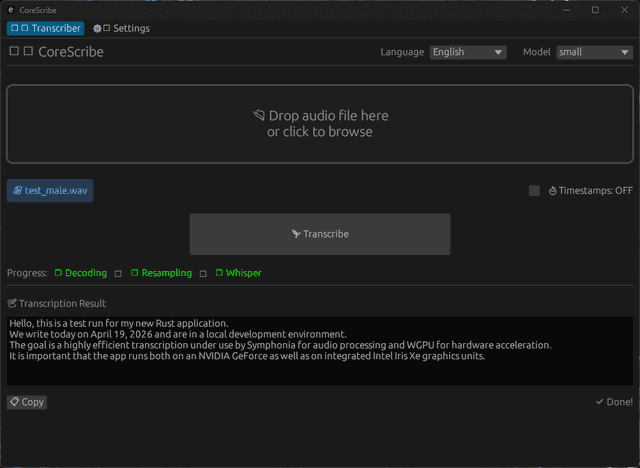Viewport: 640px width, 468px height.
Task: Click the Language dropdown arrow
Action: [x=498, y=52]
